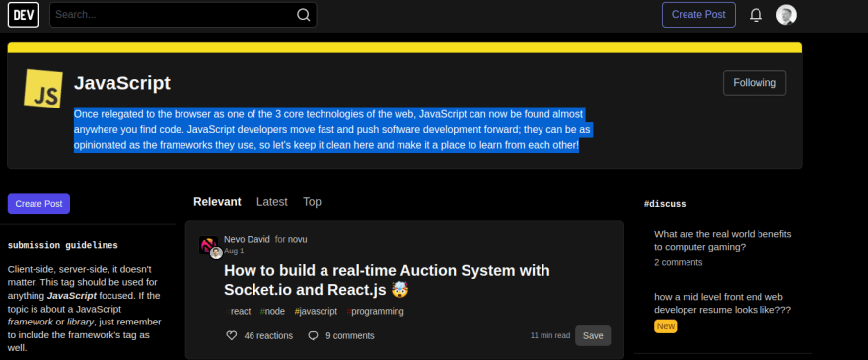Screen dimensions: 868x360
Task: Click the comments speech bubble icon
Action: (313, 335)
